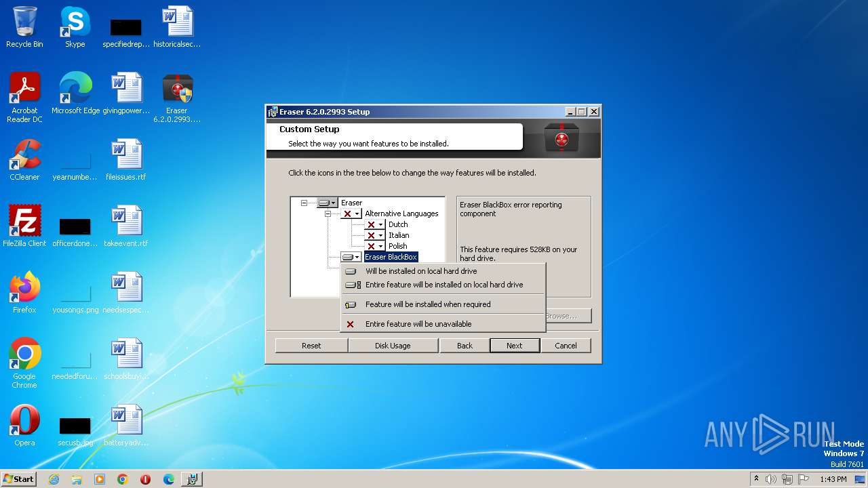Screen dimensions: 868x488
Task: Collapse the Eraser root tree node
Action: (x=304, y=203)
